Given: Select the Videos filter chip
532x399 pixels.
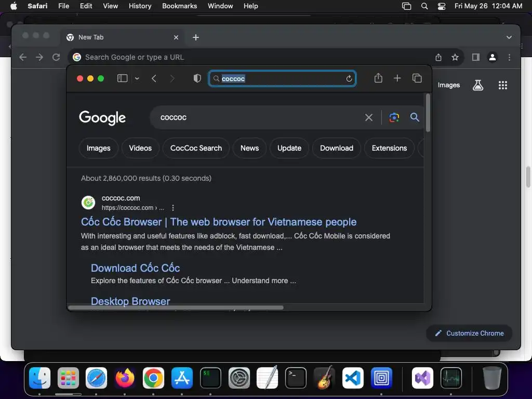Looking at the screenshot, I should (x=140, y=148).
